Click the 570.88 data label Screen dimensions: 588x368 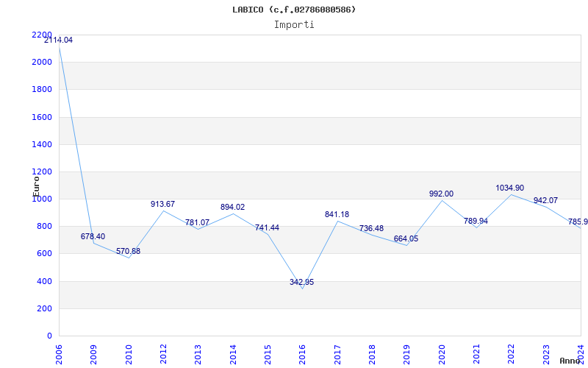pyautogui.click(x=128, y=251)
